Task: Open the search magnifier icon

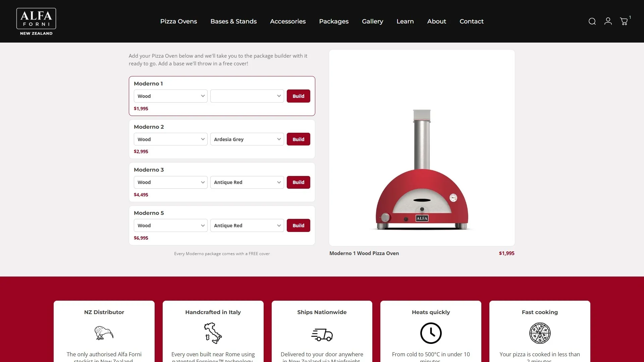Action: pyautogui.click(x=592, y=21)
